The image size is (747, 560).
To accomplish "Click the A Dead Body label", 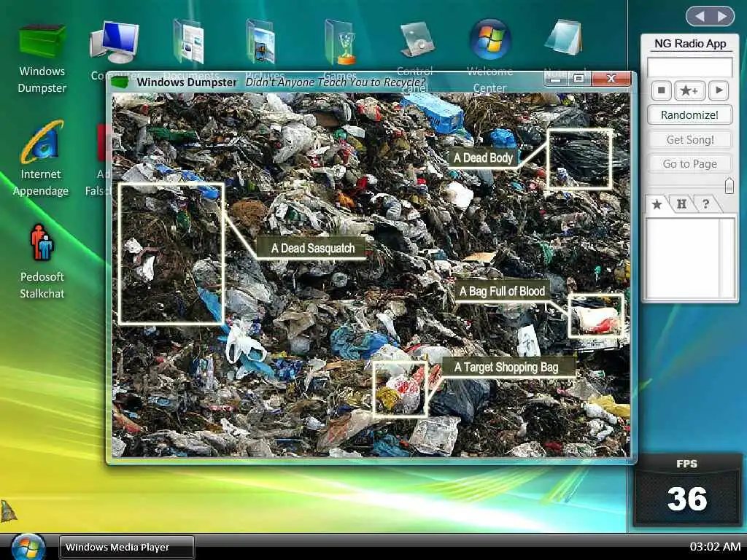I will pos(483,157).
